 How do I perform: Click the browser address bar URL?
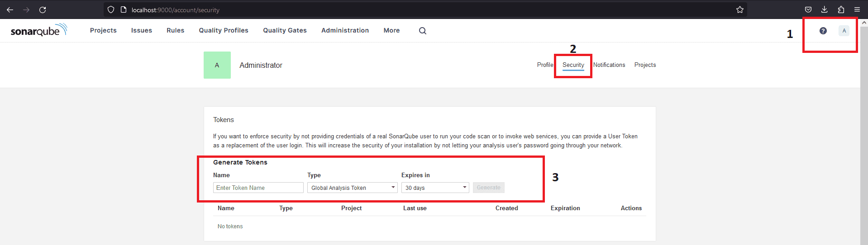[x=176, y=10]
